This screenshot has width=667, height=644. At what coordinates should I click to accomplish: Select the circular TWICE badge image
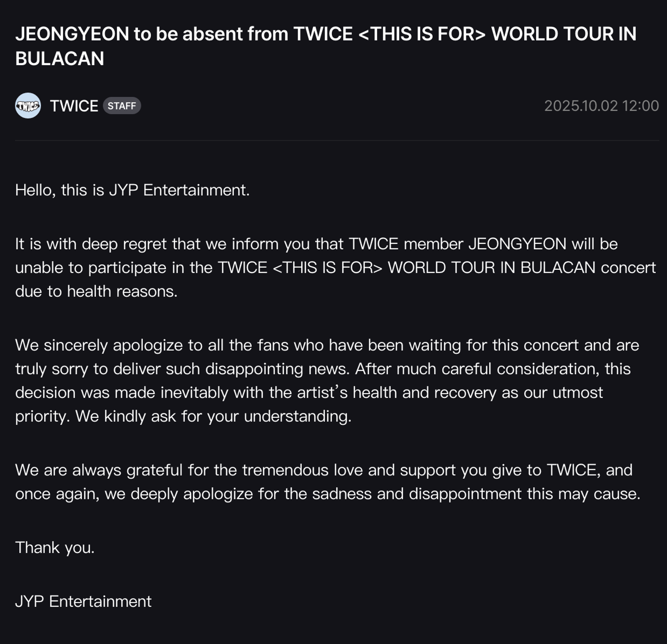pyautogui.click(x=28, y=107)
